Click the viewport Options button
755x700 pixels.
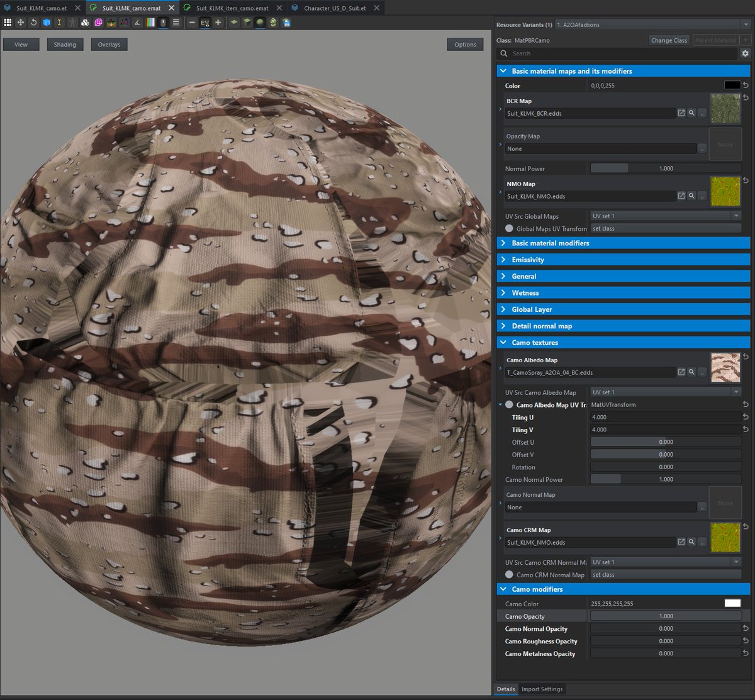click(x=466, y=45)
